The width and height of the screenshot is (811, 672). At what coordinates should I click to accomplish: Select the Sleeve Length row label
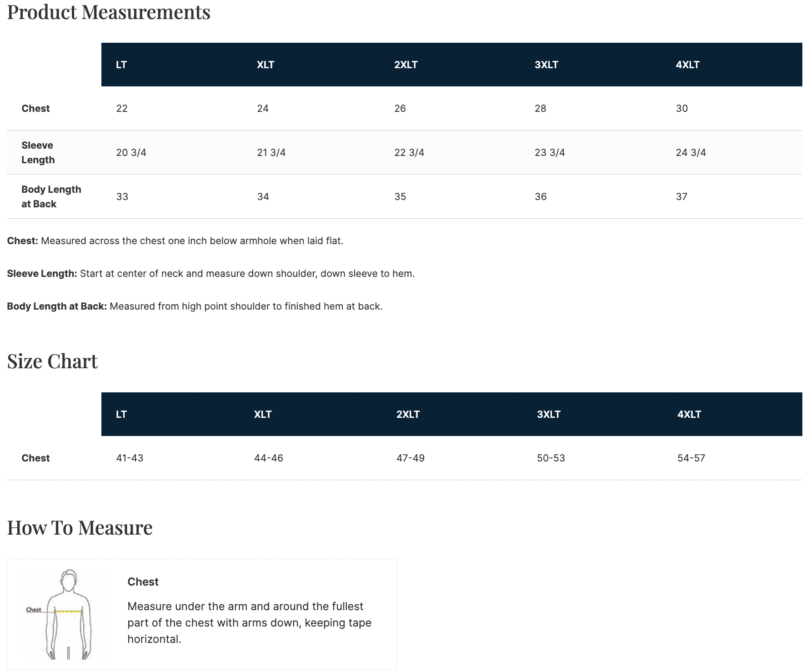coord(38,152)
